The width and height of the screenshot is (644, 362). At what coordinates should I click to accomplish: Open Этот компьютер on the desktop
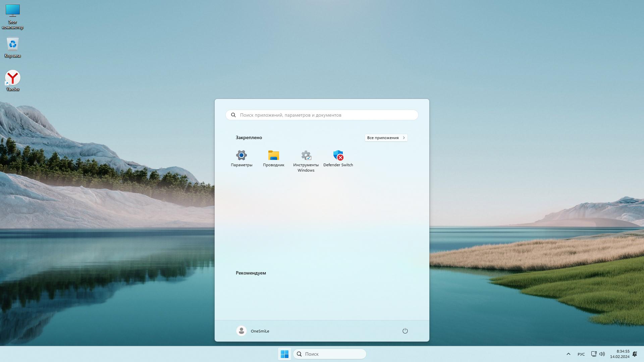click(12, 11)
